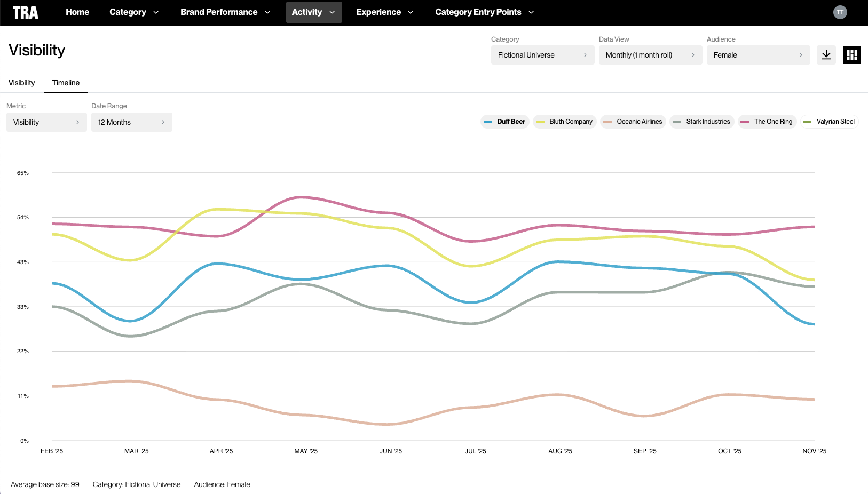Click the Average base size: 99 text
This screenshot has width=868, height=494.
pos(45,484)
